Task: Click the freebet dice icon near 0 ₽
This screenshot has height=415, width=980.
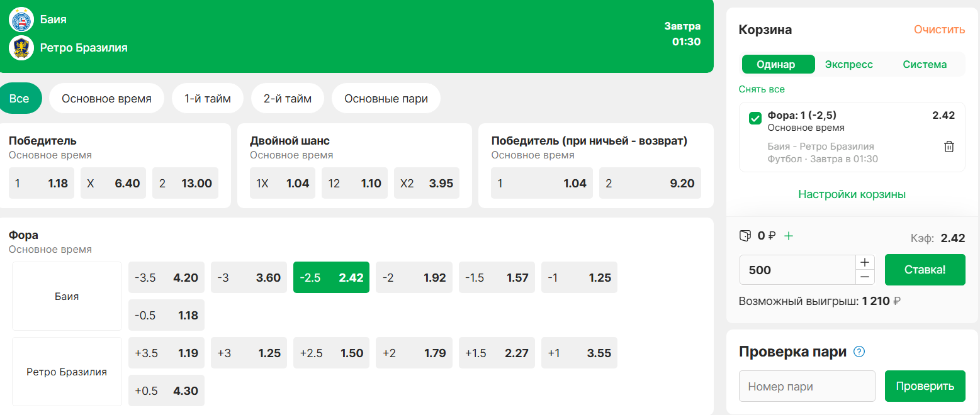Action: click(x=745, y=236)
